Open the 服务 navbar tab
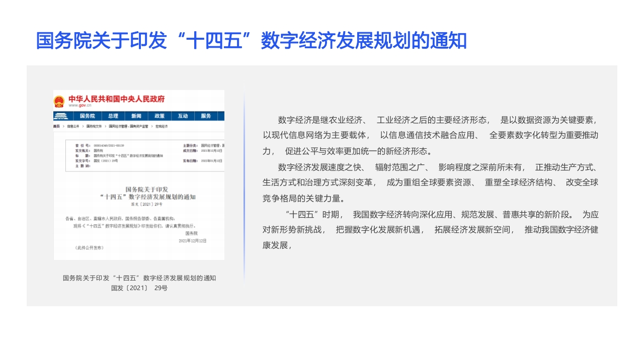 [x=206, y=116]
